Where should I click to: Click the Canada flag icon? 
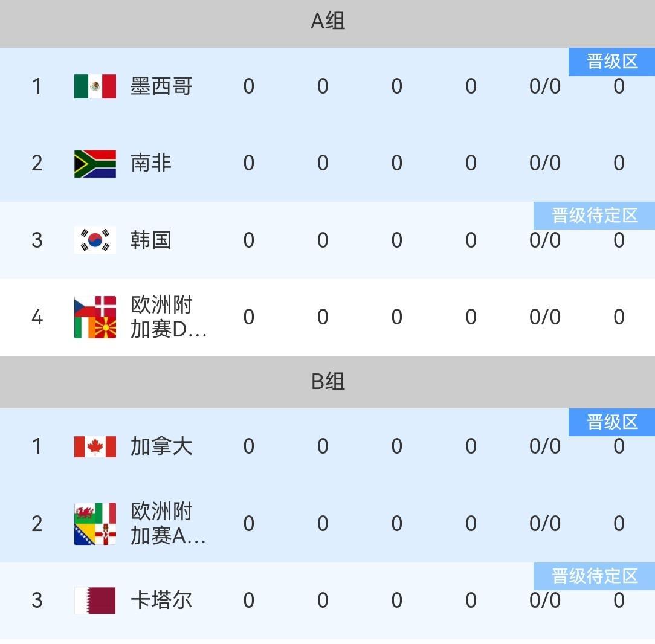(x=95, y=446)
